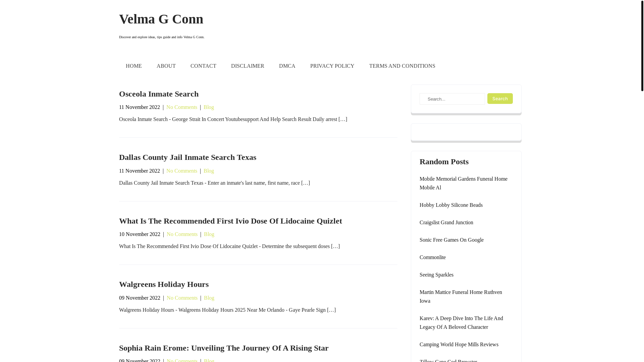Focus the Search... input field

[x=452, y=99]
